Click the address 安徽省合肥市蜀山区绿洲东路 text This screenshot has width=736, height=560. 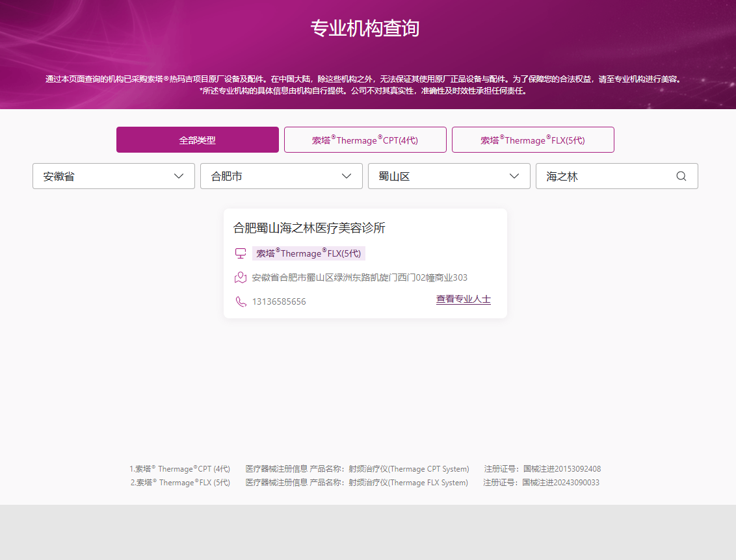tap(360, 277)
